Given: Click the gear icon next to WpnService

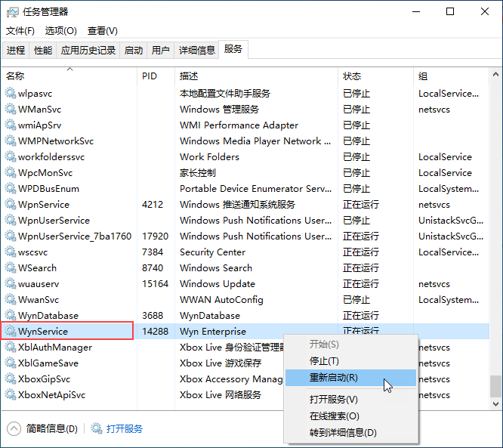Looking at the screenshot, I should (11, 205).
